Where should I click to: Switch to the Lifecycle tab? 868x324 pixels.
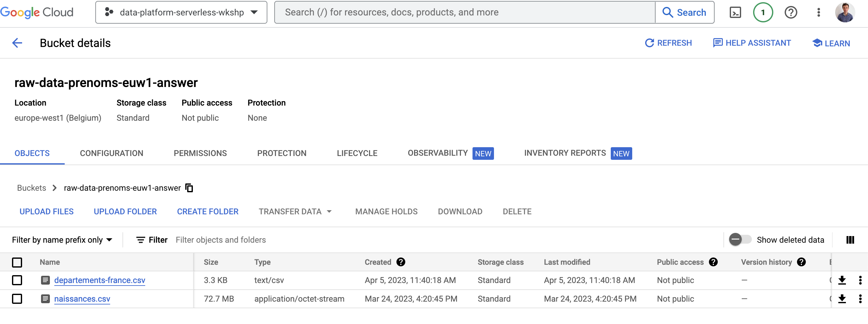click(x=357, y=153)
